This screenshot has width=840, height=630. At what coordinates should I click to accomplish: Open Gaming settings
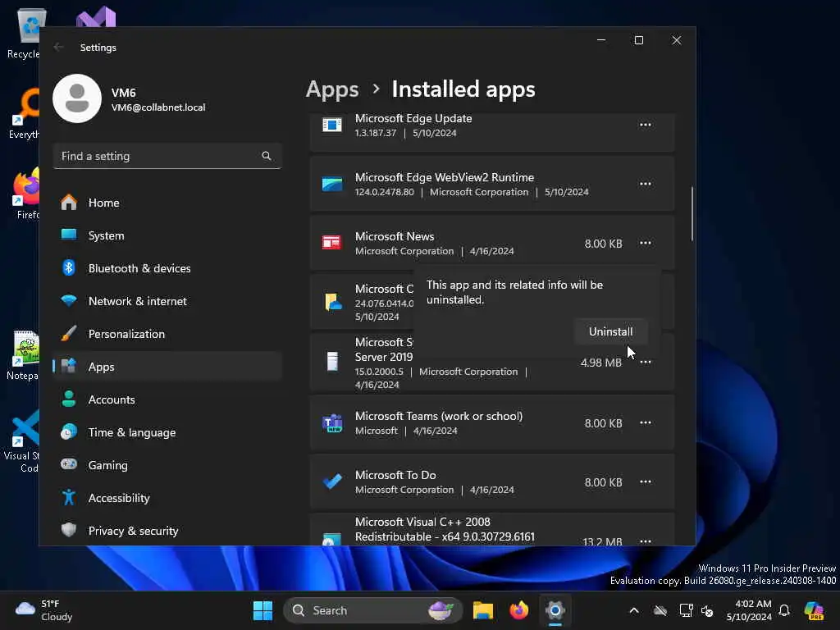tap(167, 465)
